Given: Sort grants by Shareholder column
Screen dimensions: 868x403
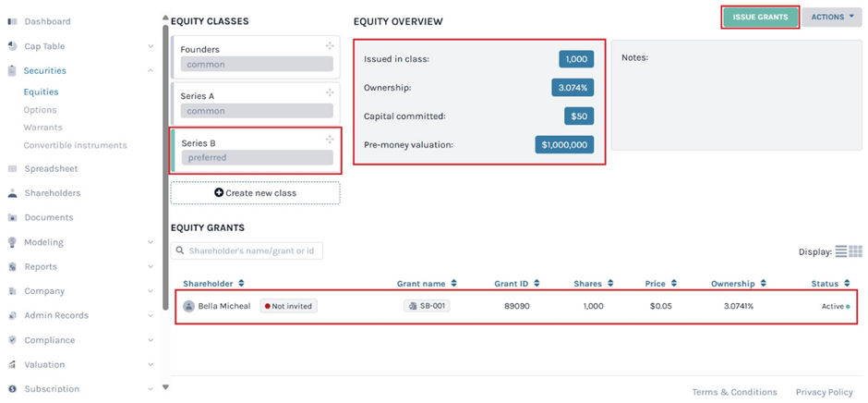Looking at the screenshot, I should coord(213,283).
